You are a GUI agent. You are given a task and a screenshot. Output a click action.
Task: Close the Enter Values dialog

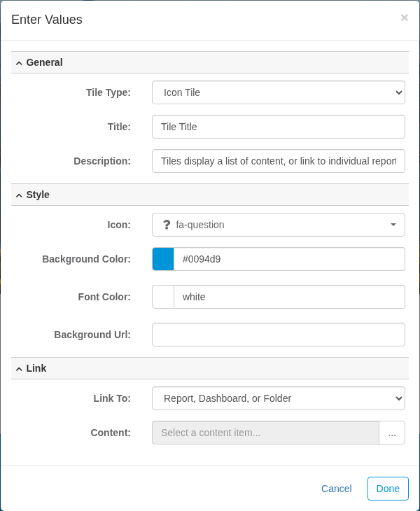[404, 17]
